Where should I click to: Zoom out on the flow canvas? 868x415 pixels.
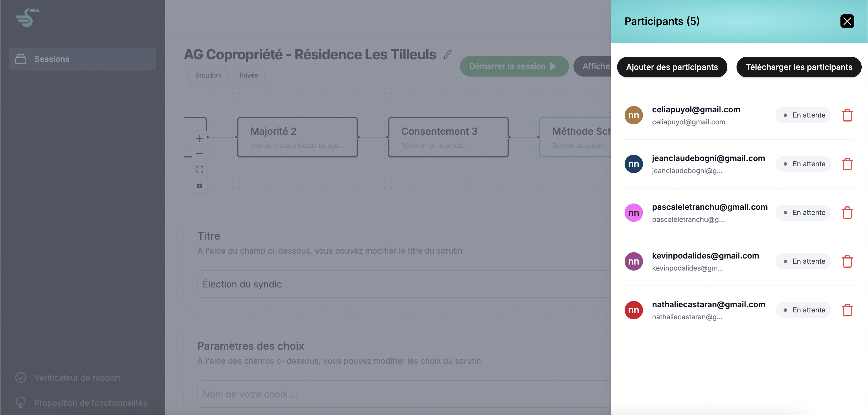[x=199, y=154]
